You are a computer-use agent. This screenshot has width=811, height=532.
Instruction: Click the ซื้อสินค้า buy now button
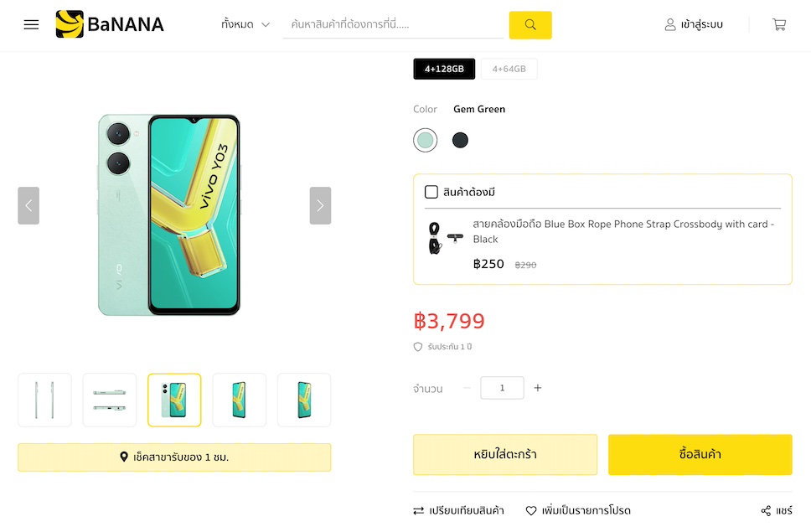(700, 454)
